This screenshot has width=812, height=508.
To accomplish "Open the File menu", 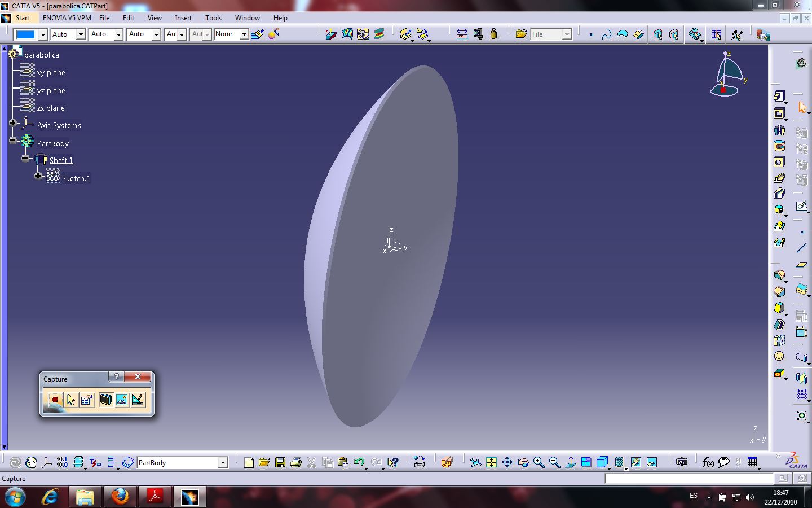I will click(104, 18).
